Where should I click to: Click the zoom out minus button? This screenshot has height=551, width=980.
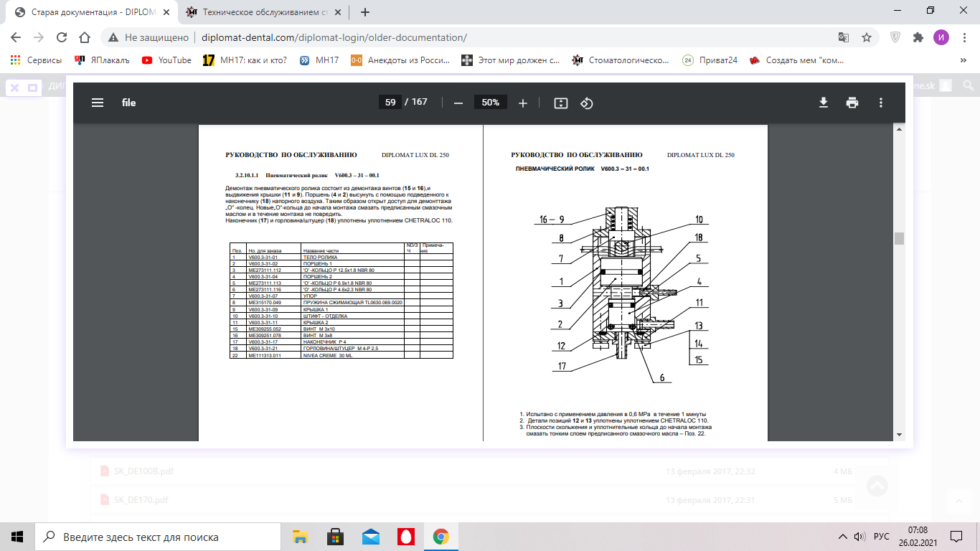[x=458, y=103]
